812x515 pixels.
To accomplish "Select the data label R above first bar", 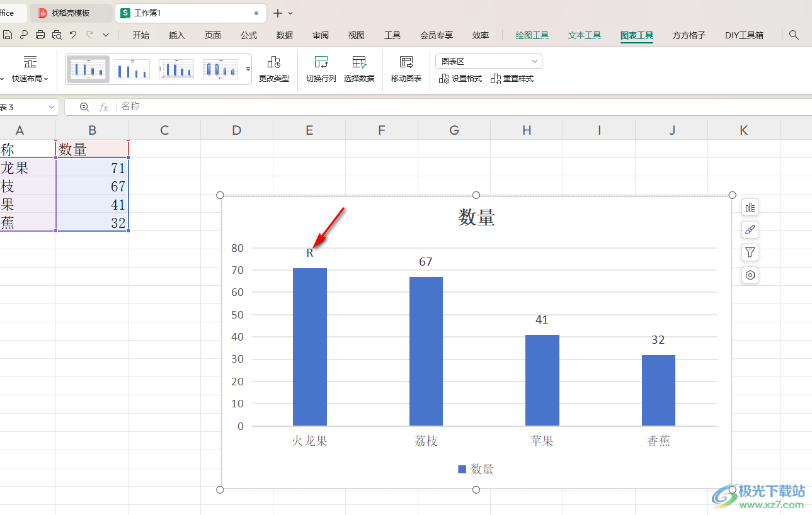I will (310, 253).
